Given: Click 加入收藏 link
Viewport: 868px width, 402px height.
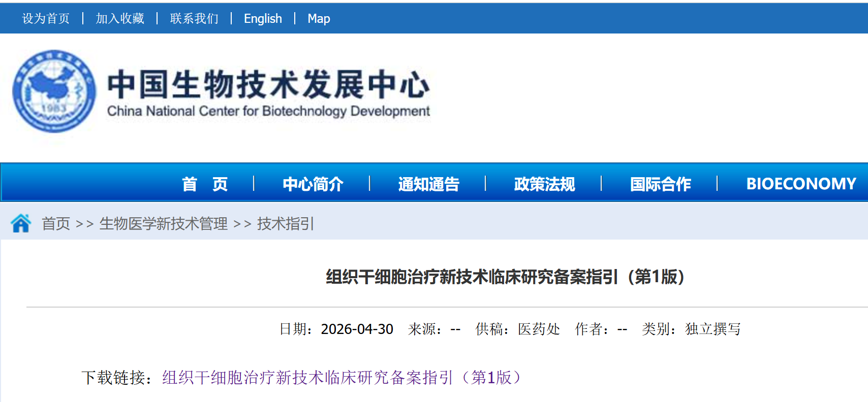Looking at the screenshot, I should [120, 19].
